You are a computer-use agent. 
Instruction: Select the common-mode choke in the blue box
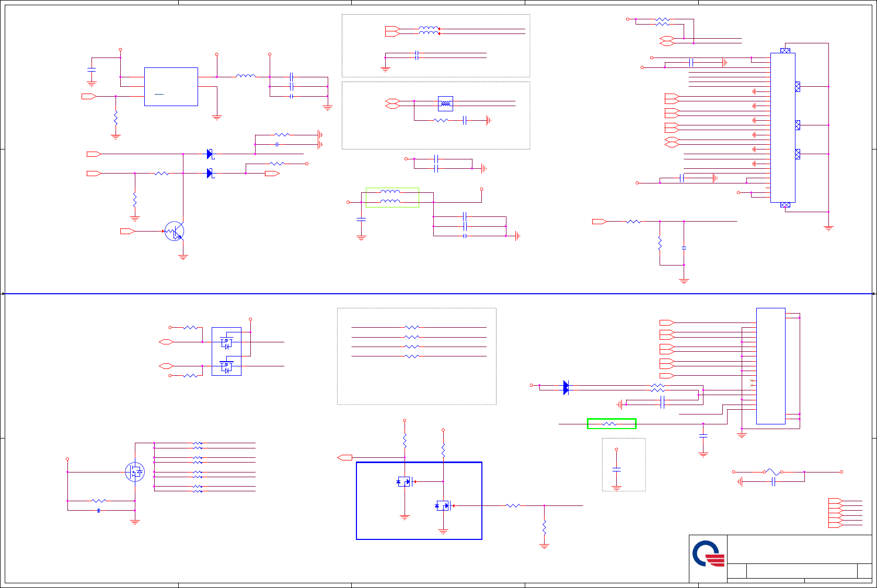click(x=445, y=103)
